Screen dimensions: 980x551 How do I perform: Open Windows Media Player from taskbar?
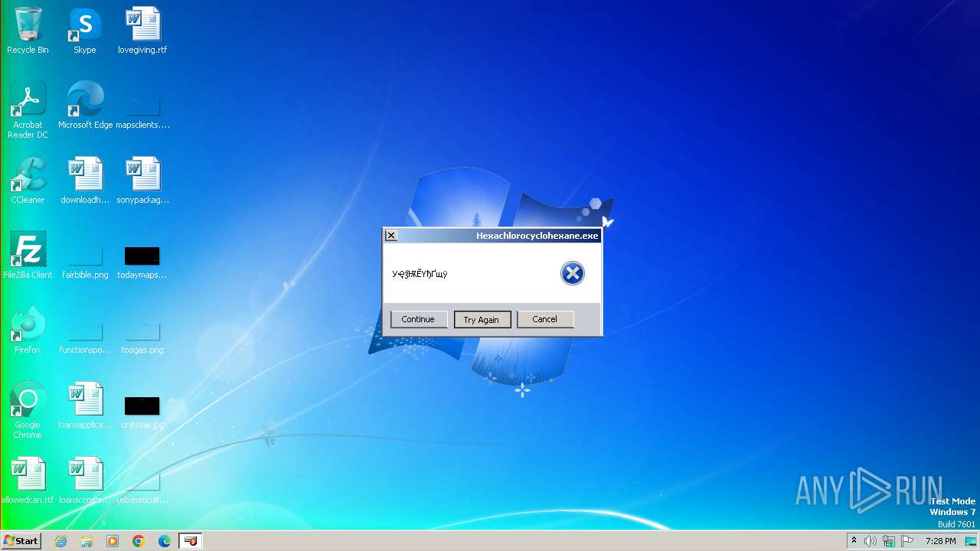point(113,541)
